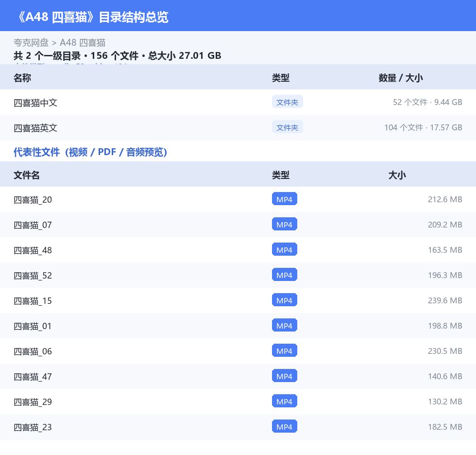
Task: Click the 198.8 MB size value
Action: [445, 326]
